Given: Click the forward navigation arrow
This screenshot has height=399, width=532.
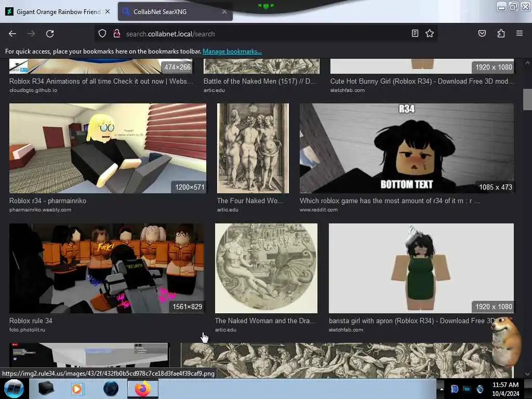Looking at the screenshot, I should point(31,34).
